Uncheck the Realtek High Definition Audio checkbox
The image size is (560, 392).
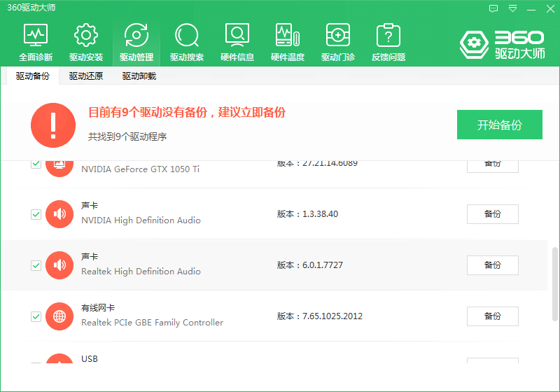click(x=36, y=265)
